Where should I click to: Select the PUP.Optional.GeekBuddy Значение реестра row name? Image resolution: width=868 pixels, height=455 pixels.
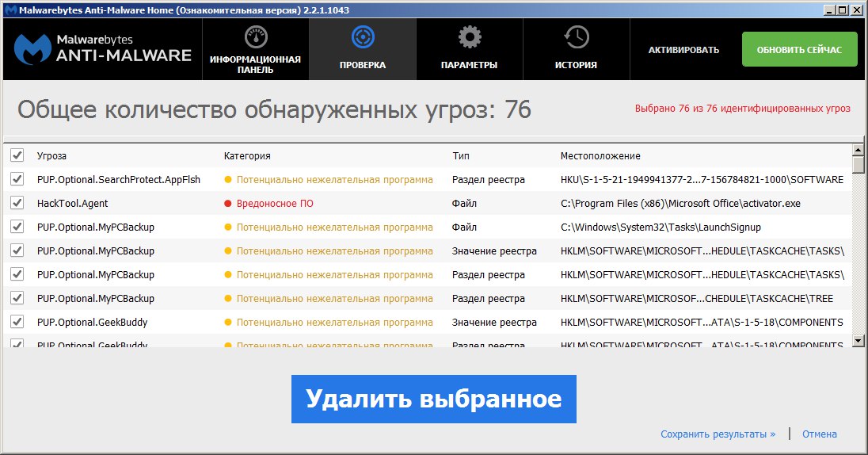point(92,323)
